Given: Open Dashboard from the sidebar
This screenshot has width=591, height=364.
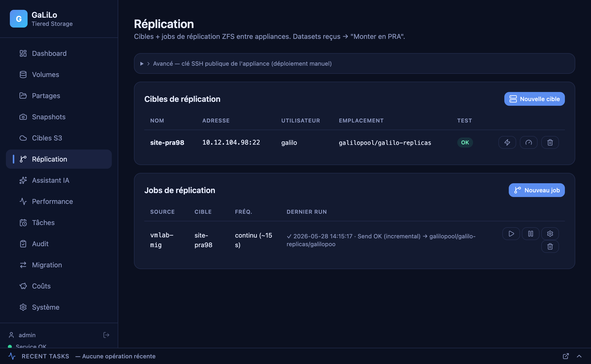Looking at the screenshot, I should click(x=59, y=53).
